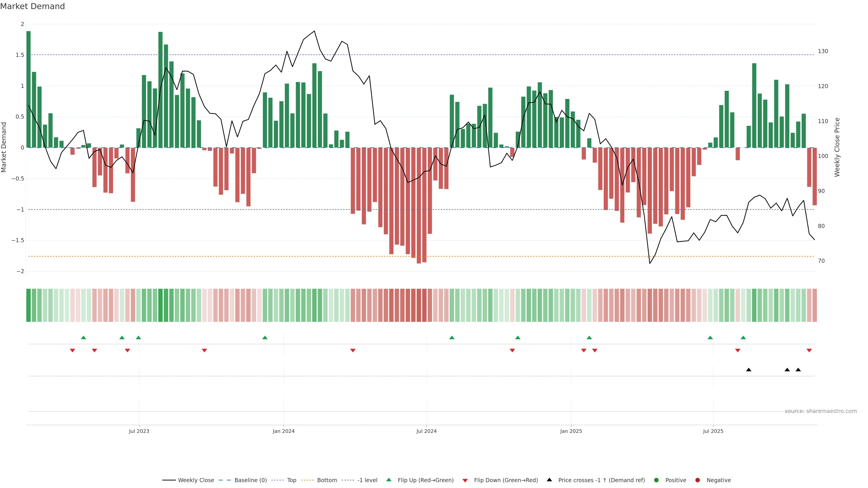Screen dimensions: 868x488
Task: Click the leftmost black price-cross triangle marker
Action: pyautogui.click(x=748, y=370)
